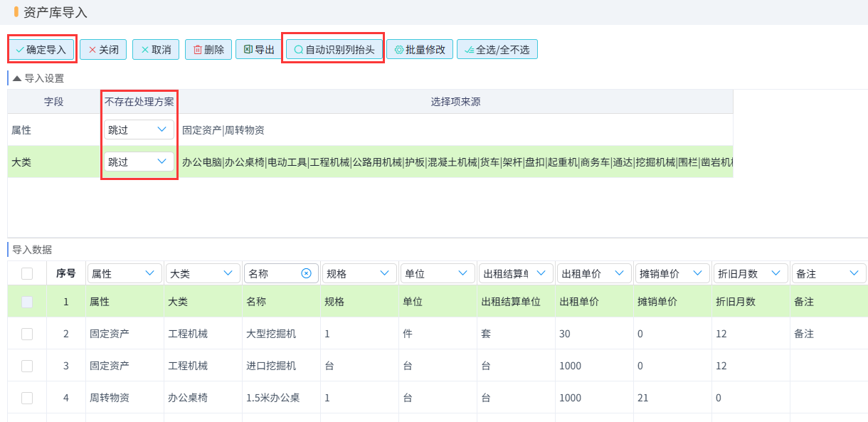This screenshot has height=422, width=868.
Task: Select the 1.5米办公桌 row checkbox
Action: [27, 398]
